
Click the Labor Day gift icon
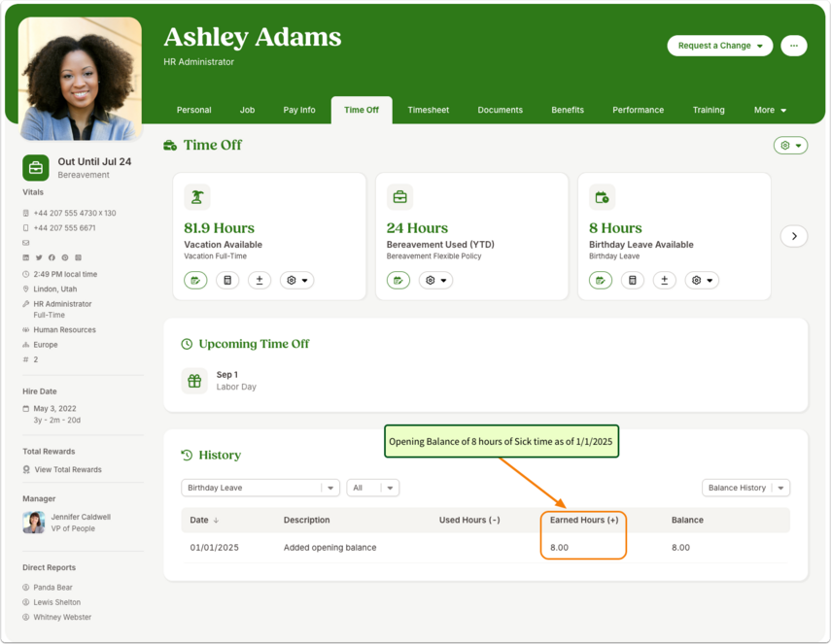pyautogui.click(x=194, y=381)
